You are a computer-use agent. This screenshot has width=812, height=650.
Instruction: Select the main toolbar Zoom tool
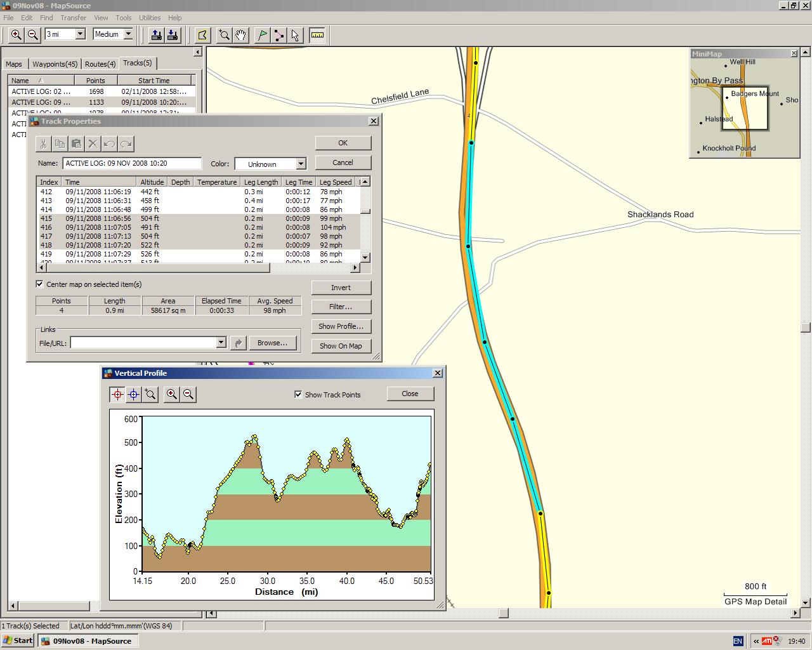(224, 35)
